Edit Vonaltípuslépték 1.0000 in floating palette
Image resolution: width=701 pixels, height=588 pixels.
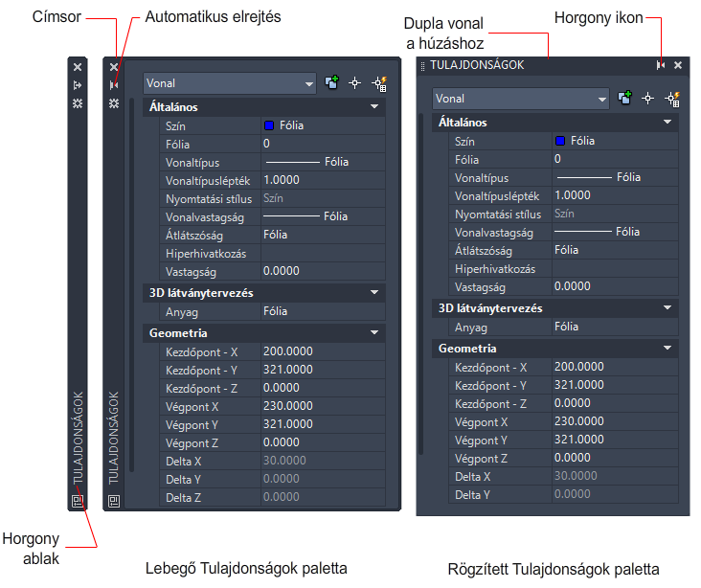pyautogui.click(x=323, y=180)
